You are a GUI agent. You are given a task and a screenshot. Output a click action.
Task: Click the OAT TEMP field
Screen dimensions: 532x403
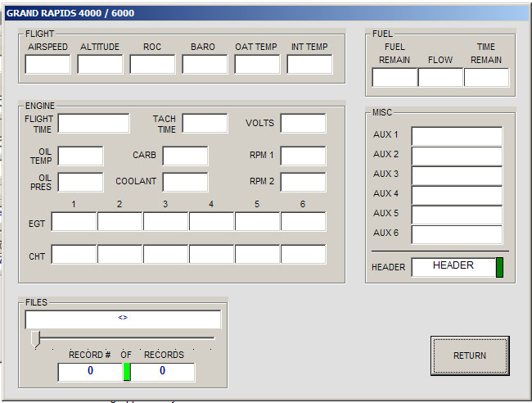click(257, 64)
